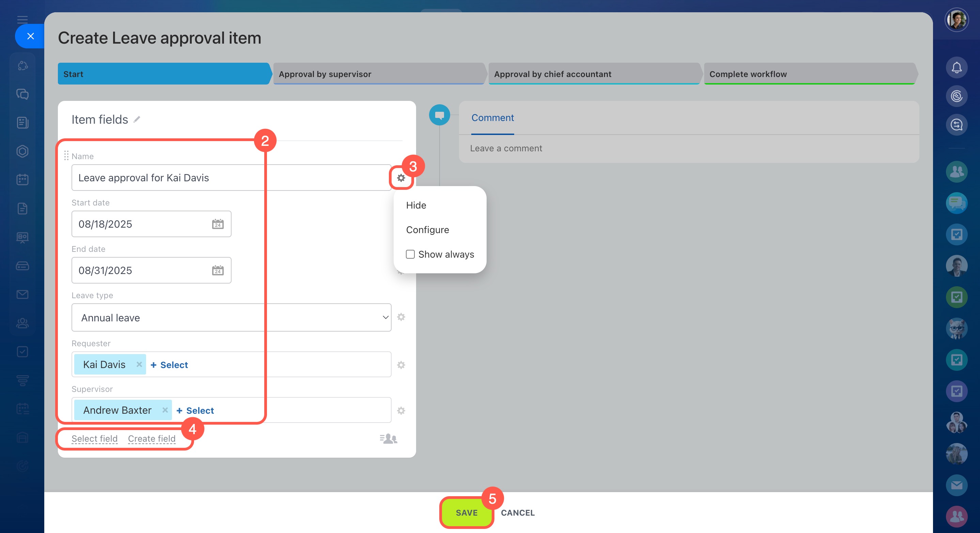The width and height of the screenshot is (980, 533).
Task: Click the people list icon below fields
Action: point(388,439)
